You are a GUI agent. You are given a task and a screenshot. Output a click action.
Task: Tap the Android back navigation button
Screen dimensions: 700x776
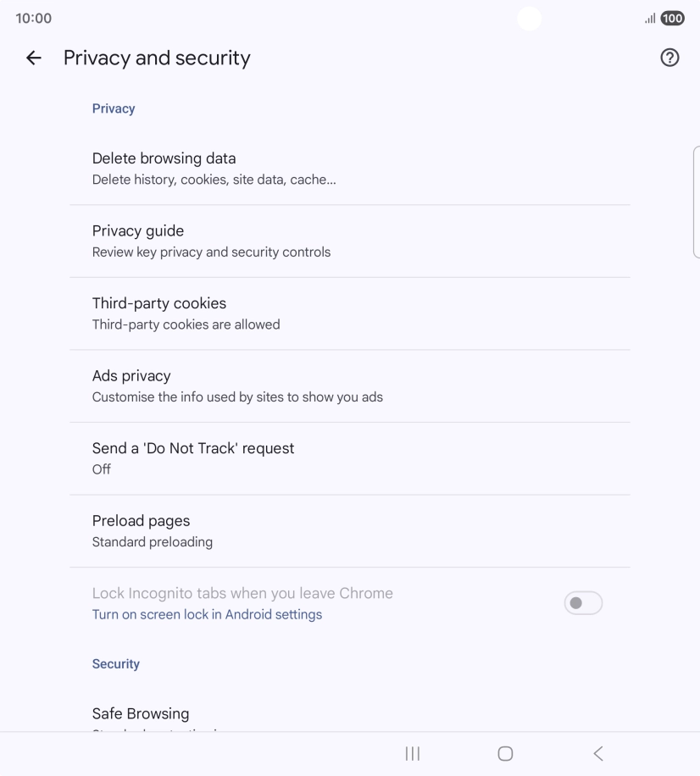click(597, 753)
